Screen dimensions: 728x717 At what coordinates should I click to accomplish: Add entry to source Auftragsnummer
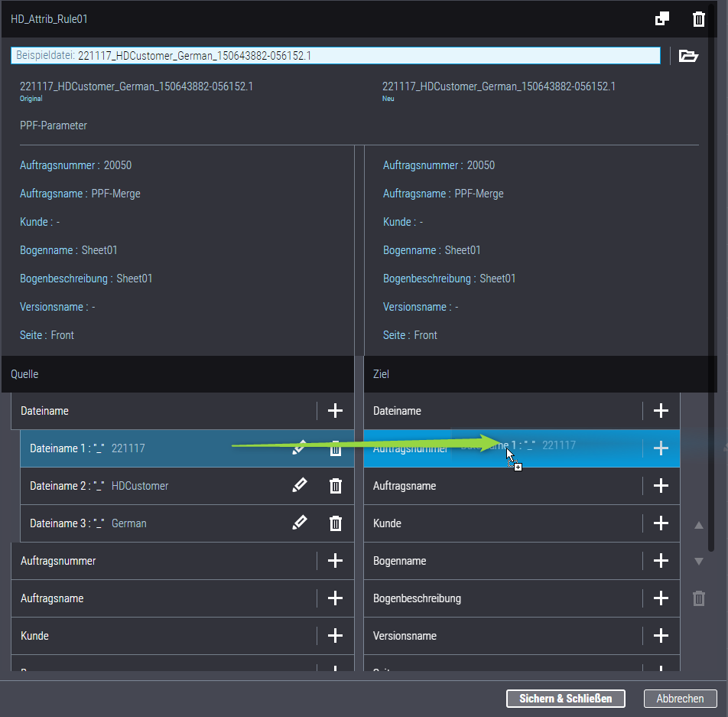click(x=335, y=561)
